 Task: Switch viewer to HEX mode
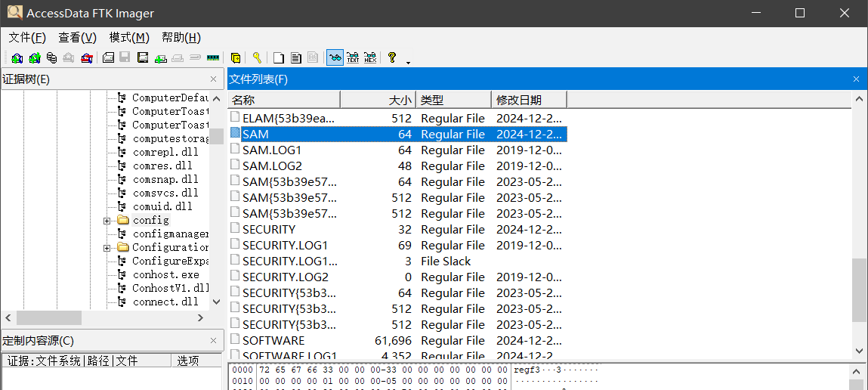(x=370, y=57)
